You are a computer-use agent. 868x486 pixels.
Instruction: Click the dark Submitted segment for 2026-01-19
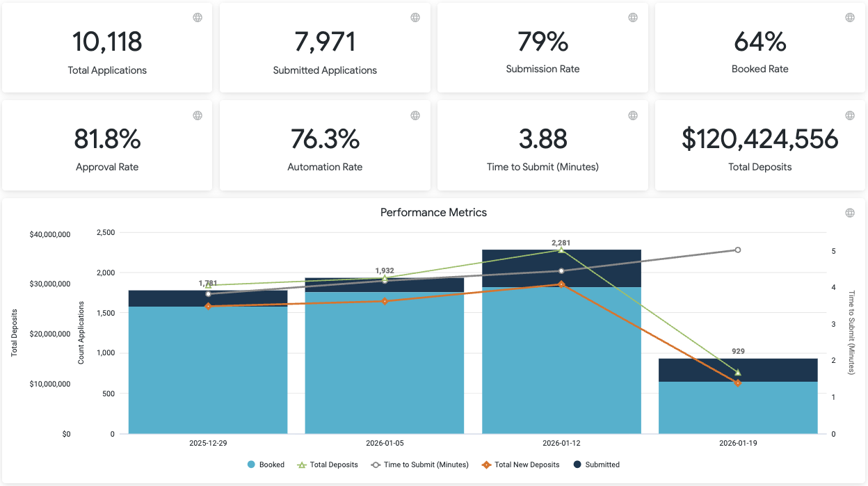tap(738, 370)
